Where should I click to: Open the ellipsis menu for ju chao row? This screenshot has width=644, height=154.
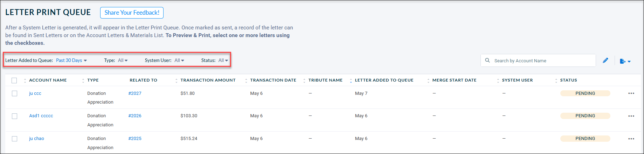631,139
